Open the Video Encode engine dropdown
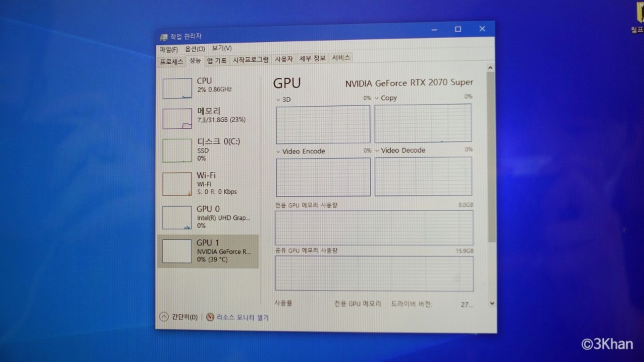The height and width of the screenshot is (362, 644). point(278,151)
